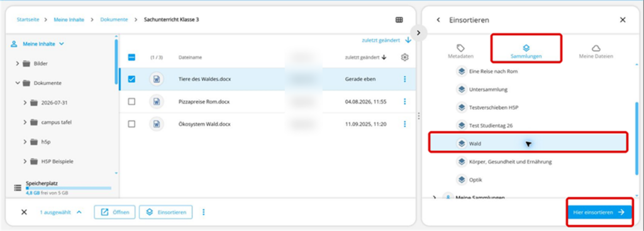Click 'Gerade eben' timestamp
The width and height of the screenshot is (644, 231).
click(360, 79)
